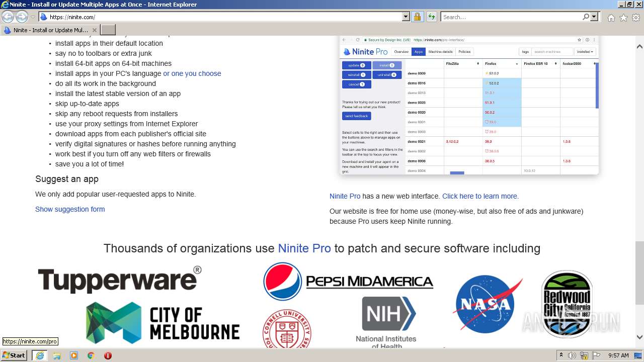This screenshot has width=644, height=362.
Task: Click the Tupperware logo
Action: pyautogui.click(x=120, y=280)
